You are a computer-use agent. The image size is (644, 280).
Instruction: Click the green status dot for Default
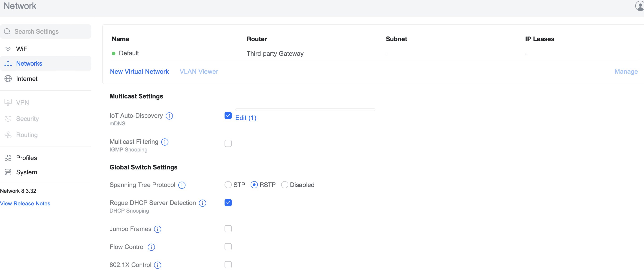click(113, 53)
